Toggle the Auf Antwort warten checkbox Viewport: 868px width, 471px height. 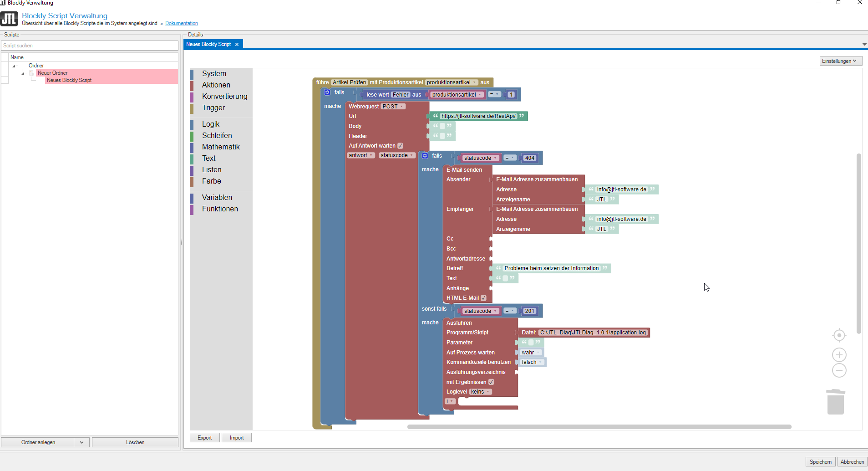[400, 146]
